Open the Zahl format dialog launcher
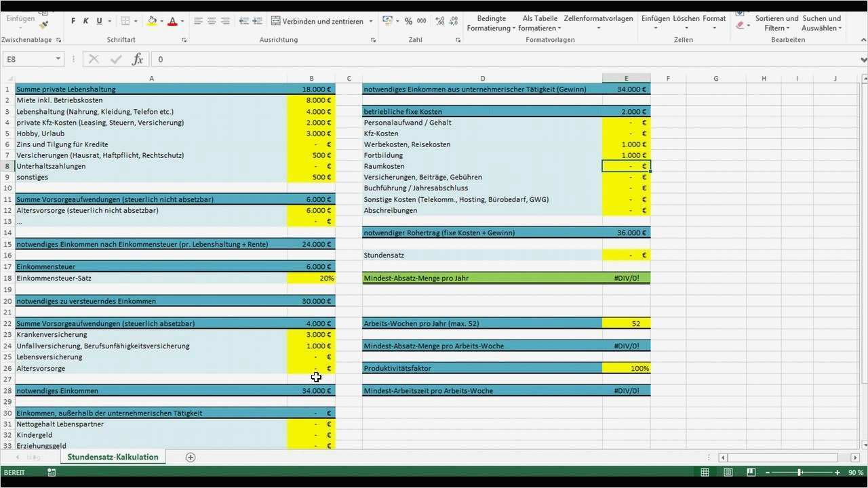This screenshot has width=868, height=488. coord(458,39)
